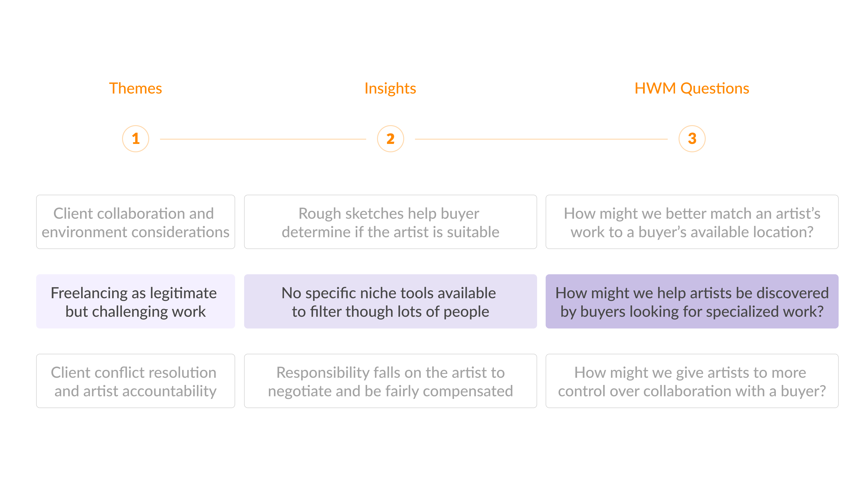The height and width of the screenshot is (488, 868).
Task: Click the step 3 circle icon
Action: 692,139
